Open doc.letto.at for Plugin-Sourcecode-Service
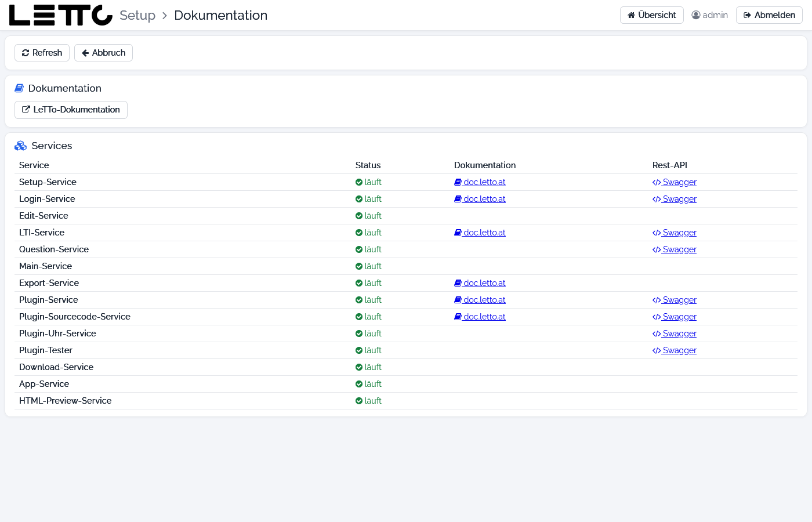 click(x=480, y=317)
